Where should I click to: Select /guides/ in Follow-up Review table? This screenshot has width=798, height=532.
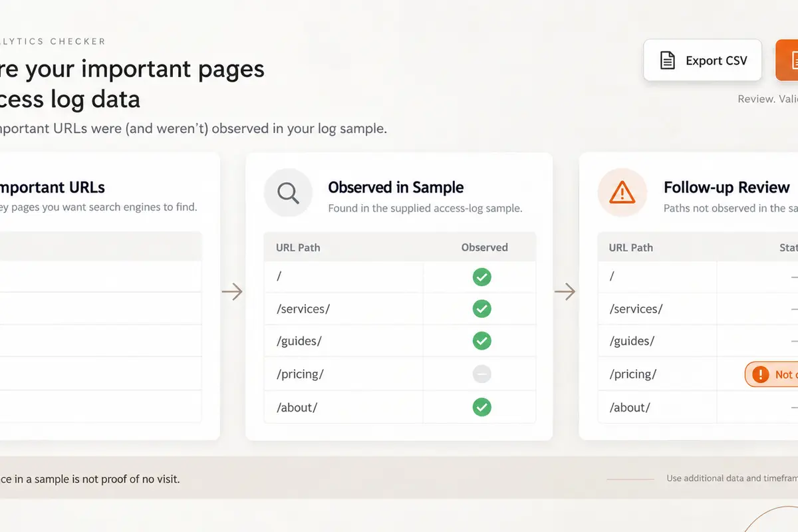(x=632, y=341)
